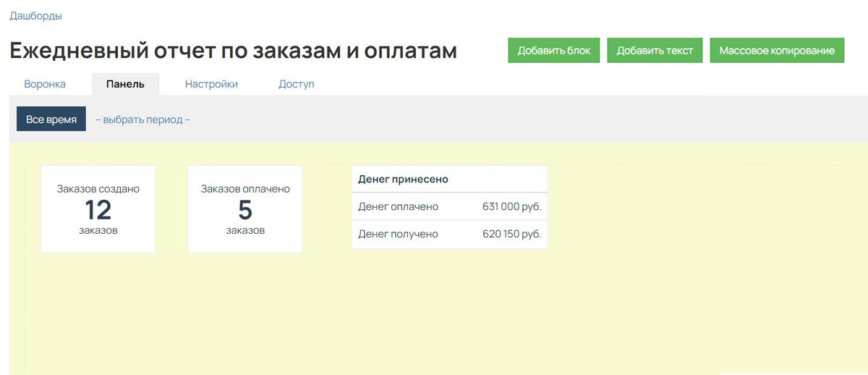This screenshot has height=375, width=868.
Task: Click the Массовое копирование button
Action: [777, 51]
